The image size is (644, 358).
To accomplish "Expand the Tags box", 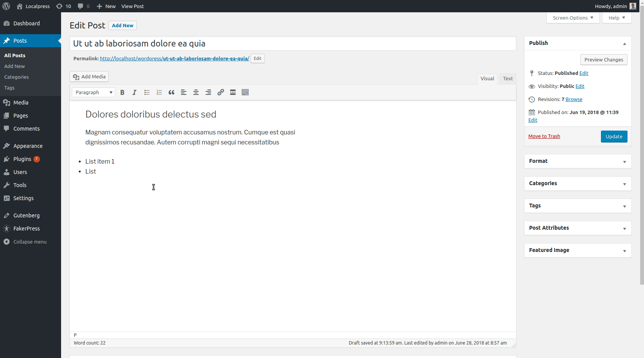I will [624, 206].
